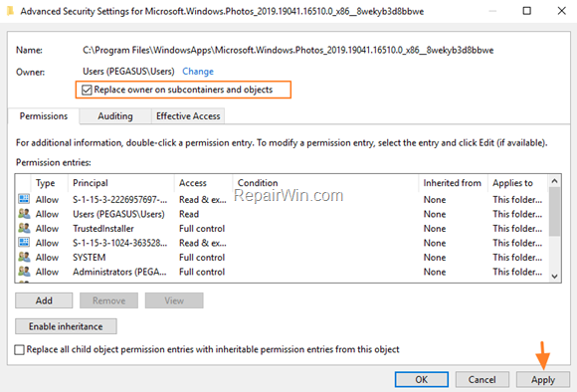Click the folder icon in title bar
This screenshot has width=577, height=392.
[x=11, y=11]
